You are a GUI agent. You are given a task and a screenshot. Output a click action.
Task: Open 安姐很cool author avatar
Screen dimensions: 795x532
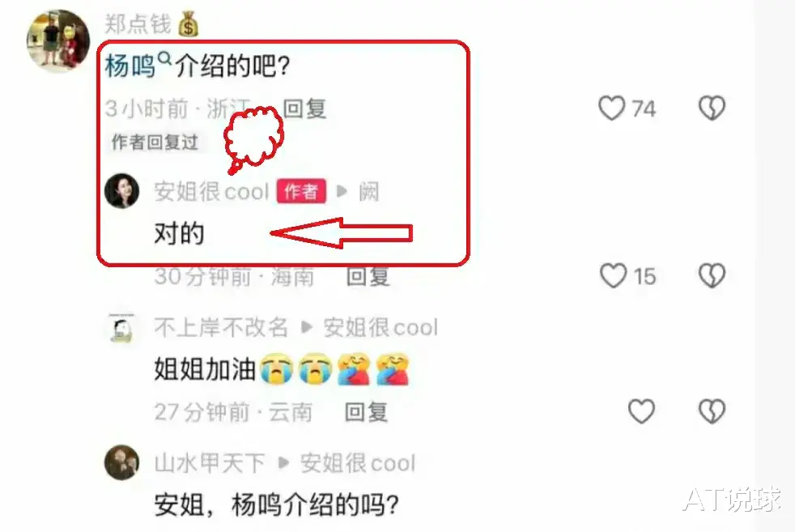[121, 190]
